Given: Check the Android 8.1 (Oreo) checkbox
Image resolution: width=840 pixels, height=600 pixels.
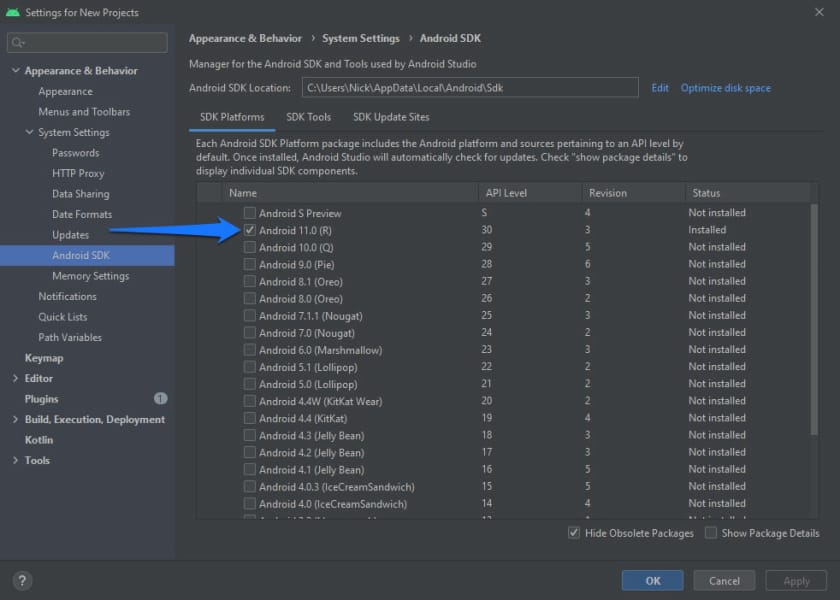Looking at the screenshot, I should [250, 281].
